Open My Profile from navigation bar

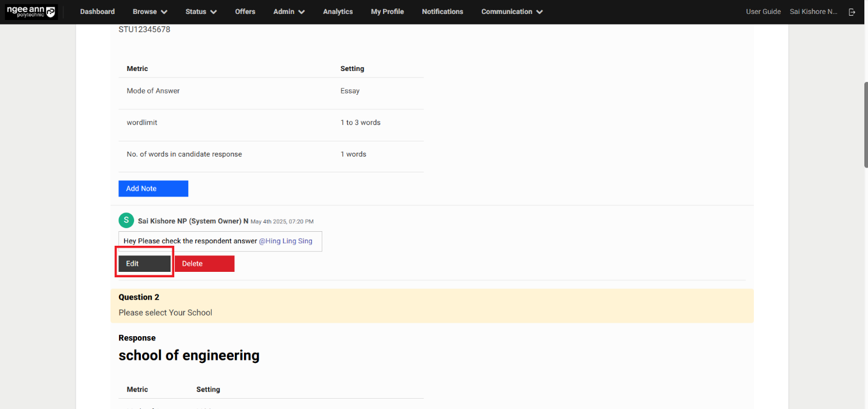pyautogui.click(x=387, y=12)
